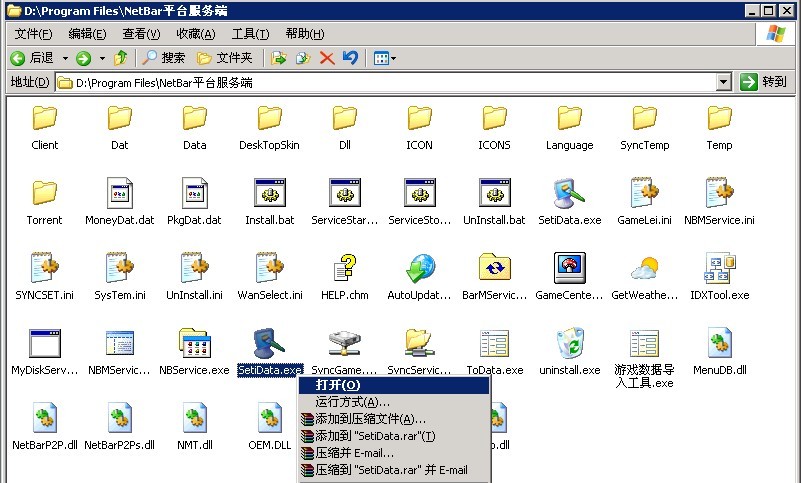This screenshot has width=801, height=483.
Task: Select the Language folder
Action: [x=570, y=128]
